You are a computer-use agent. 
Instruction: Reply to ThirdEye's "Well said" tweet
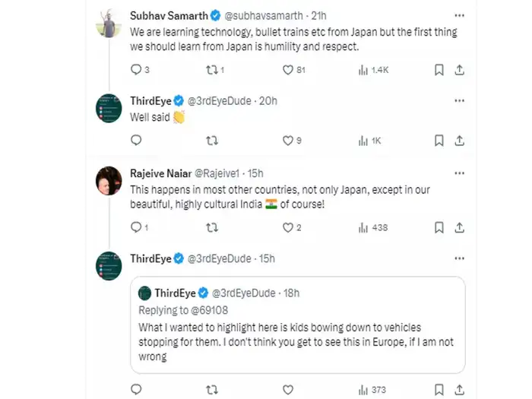click(136, 140)
